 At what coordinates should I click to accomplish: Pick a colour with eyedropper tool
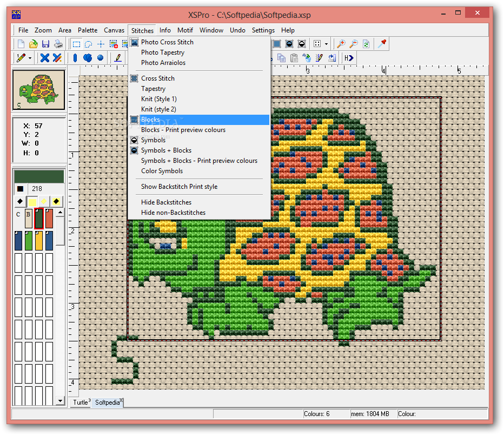point(382,43)
